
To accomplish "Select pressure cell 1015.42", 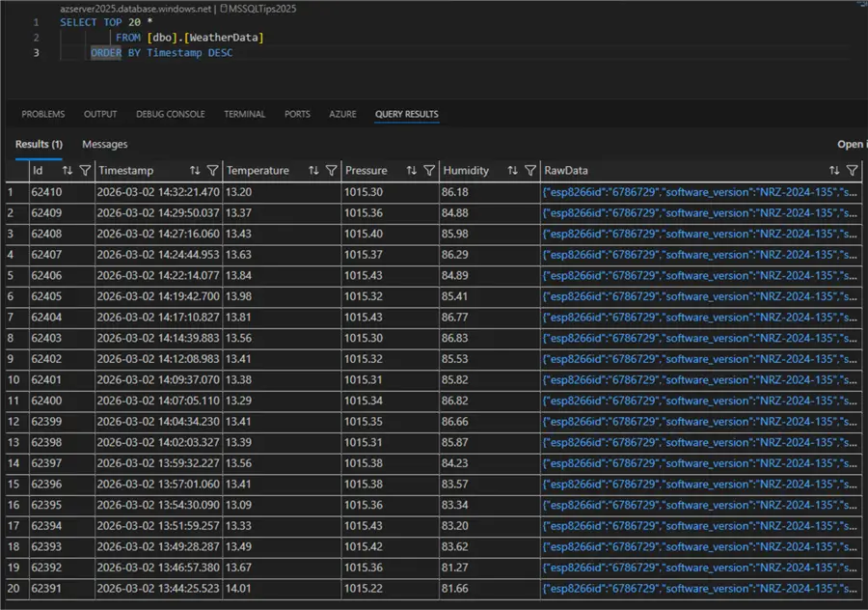I will pyautogui.click(x=391, y=547).
